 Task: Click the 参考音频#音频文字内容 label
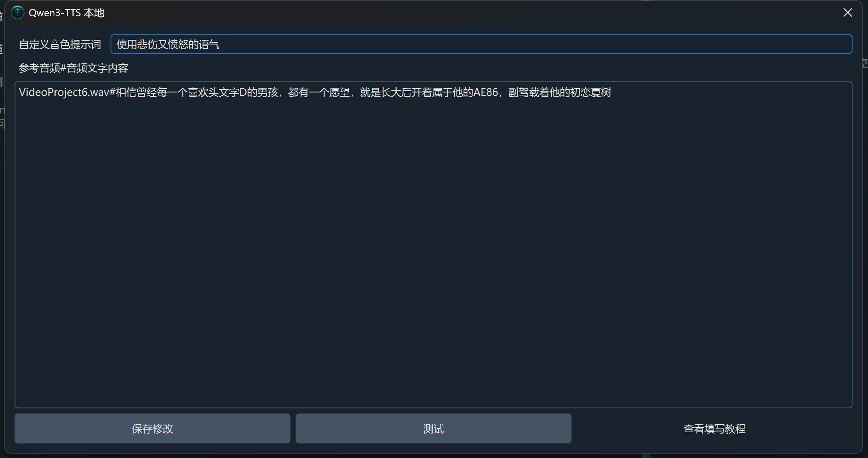click(x=74, y=68)
